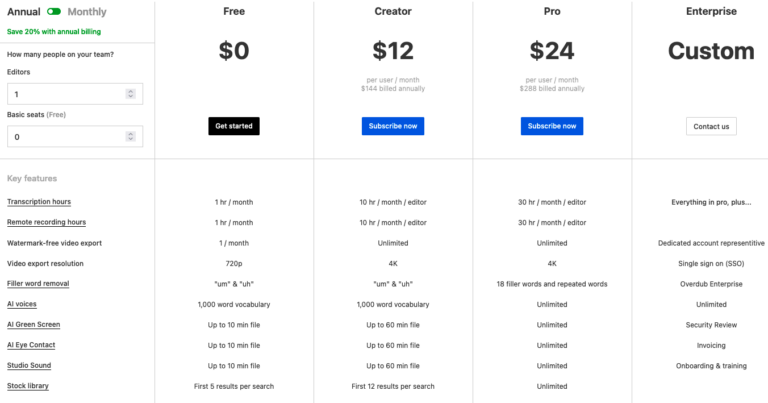Click the Enterprise Contact us button
Screen dimensions: 768x403
point(711,126)
